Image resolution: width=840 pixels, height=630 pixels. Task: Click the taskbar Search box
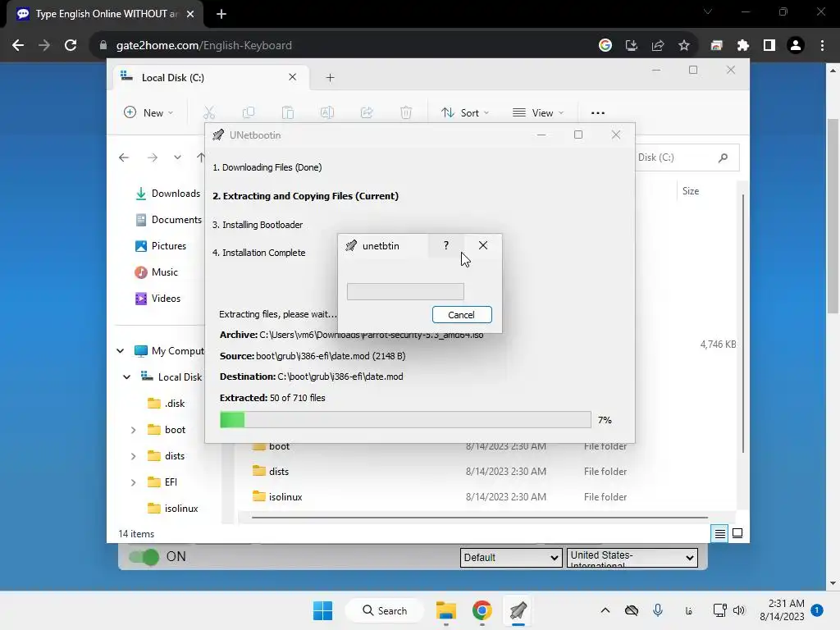click(385, 610)
